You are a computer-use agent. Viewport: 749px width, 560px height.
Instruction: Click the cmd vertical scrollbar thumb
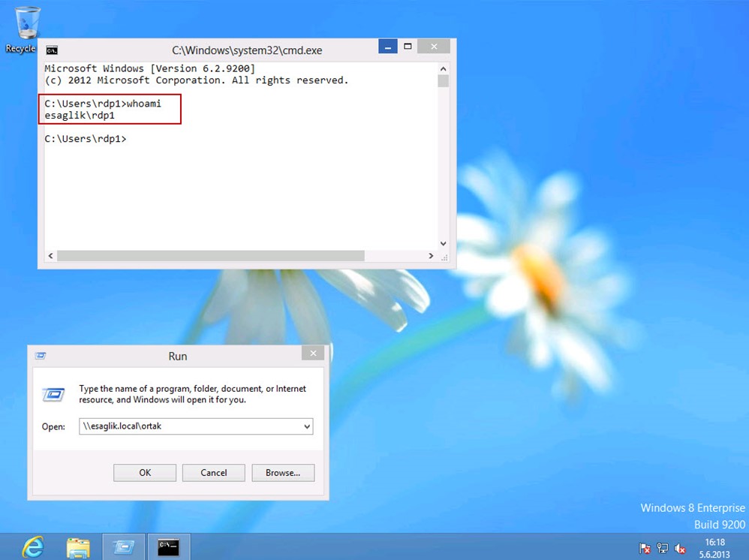(x=444, y=81)
